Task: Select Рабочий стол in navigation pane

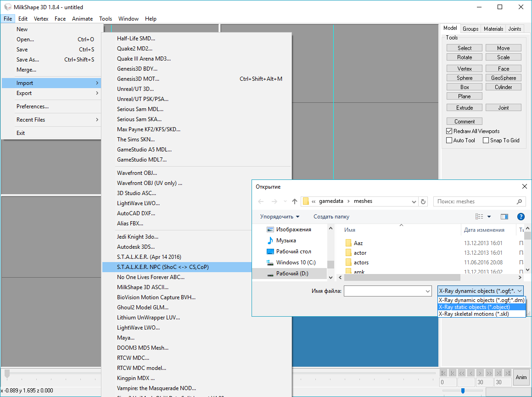Action: coord(293,252)
